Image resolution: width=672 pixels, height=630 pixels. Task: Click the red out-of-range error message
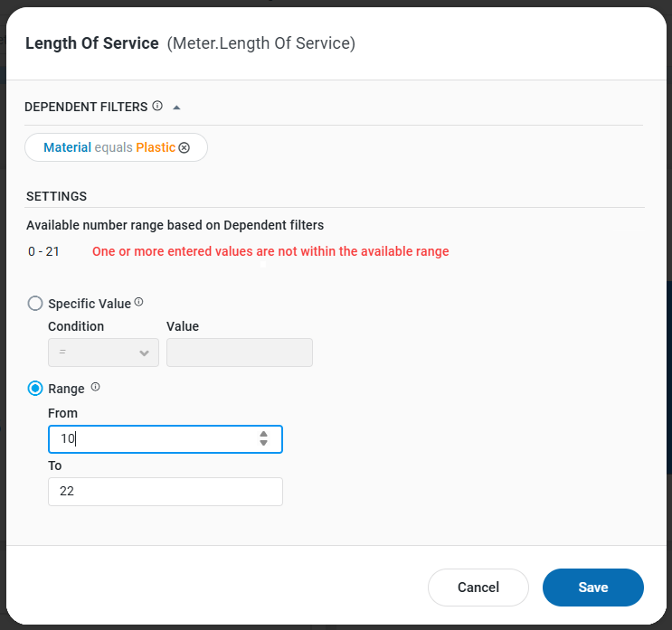pyautogui.click(x=270, y=251)
